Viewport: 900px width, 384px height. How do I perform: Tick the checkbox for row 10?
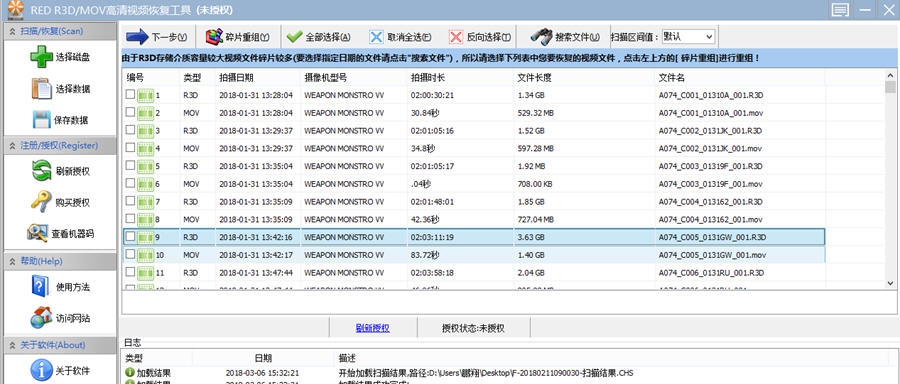click(130, 254)
